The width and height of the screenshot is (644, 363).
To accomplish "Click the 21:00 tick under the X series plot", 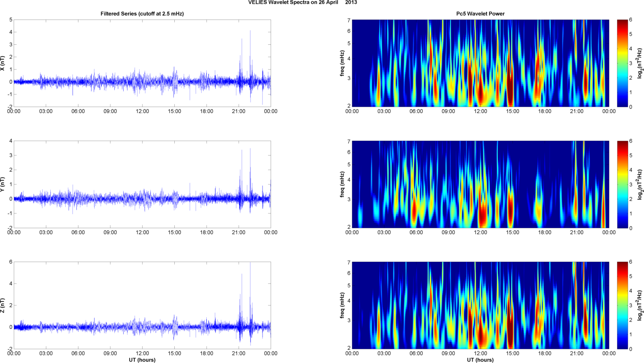I will [239, 111].
